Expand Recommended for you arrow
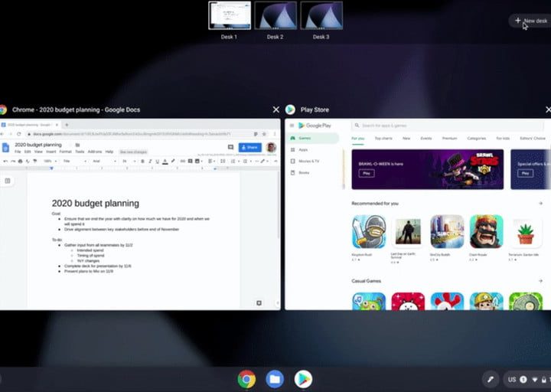Screen dimensions: 551x392 [x=540, y=203]
